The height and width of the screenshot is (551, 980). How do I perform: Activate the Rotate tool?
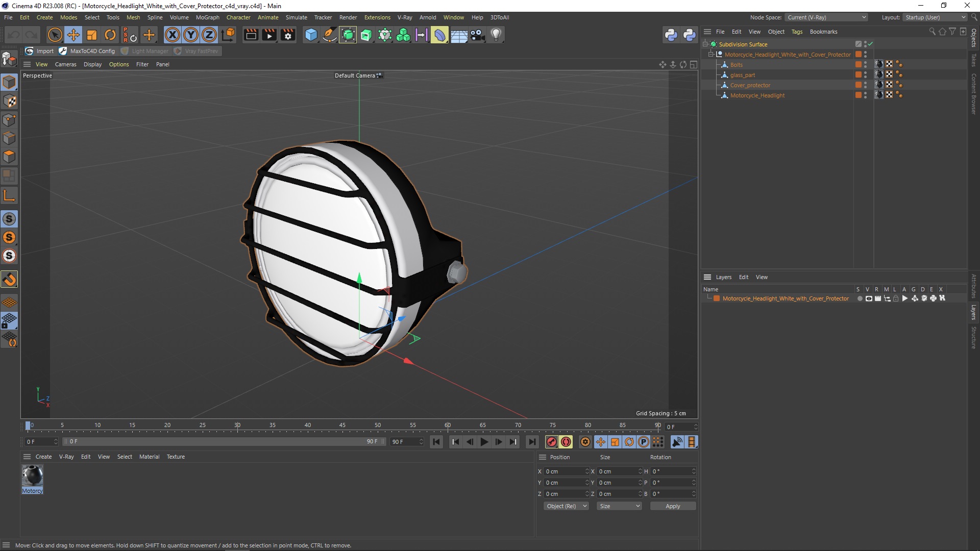click(x=110, y=35)
